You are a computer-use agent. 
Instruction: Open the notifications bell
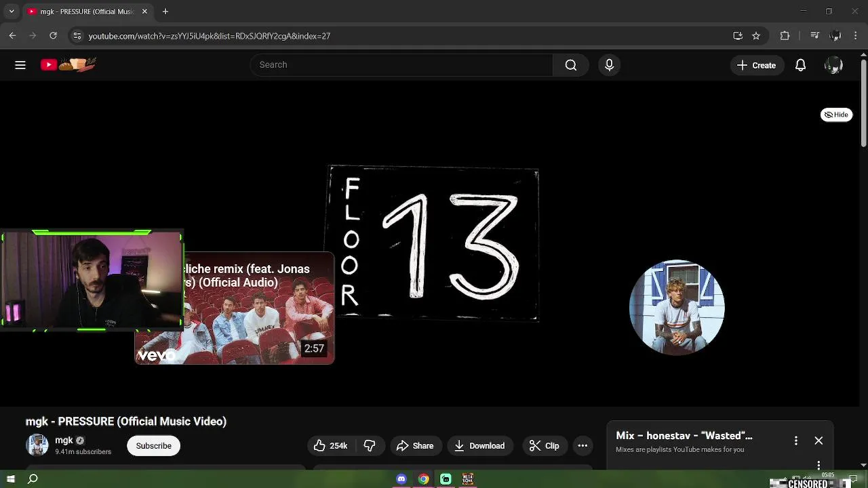800,65
